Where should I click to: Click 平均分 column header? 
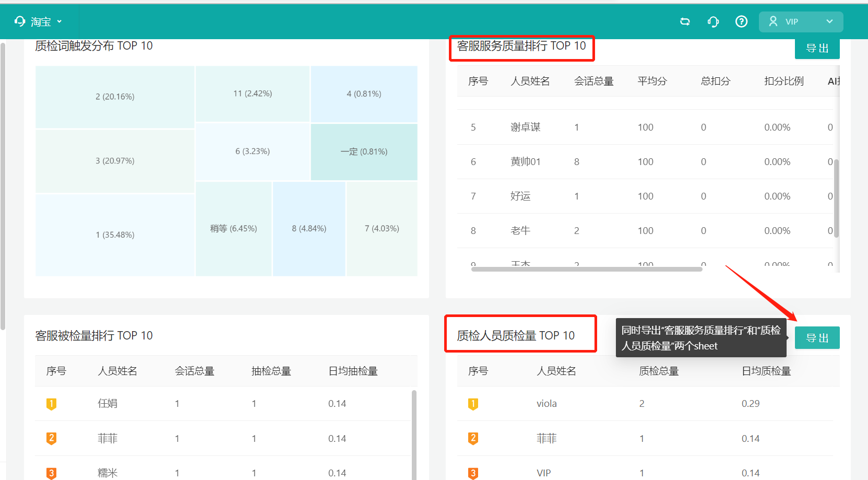point(652,81)
